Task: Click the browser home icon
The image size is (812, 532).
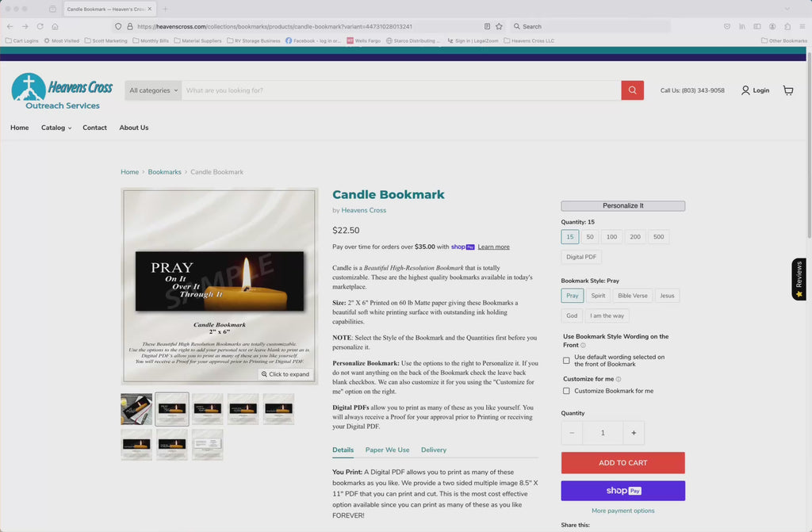Action: (x=55, y=26)
